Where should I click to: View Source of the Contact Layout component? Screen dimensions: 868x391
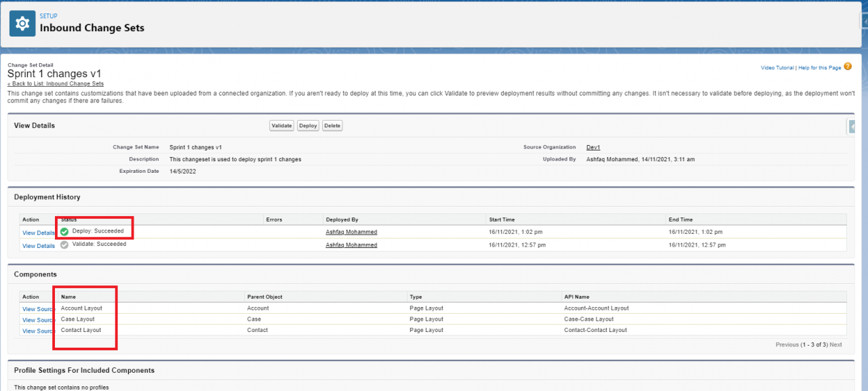[38, 331]
